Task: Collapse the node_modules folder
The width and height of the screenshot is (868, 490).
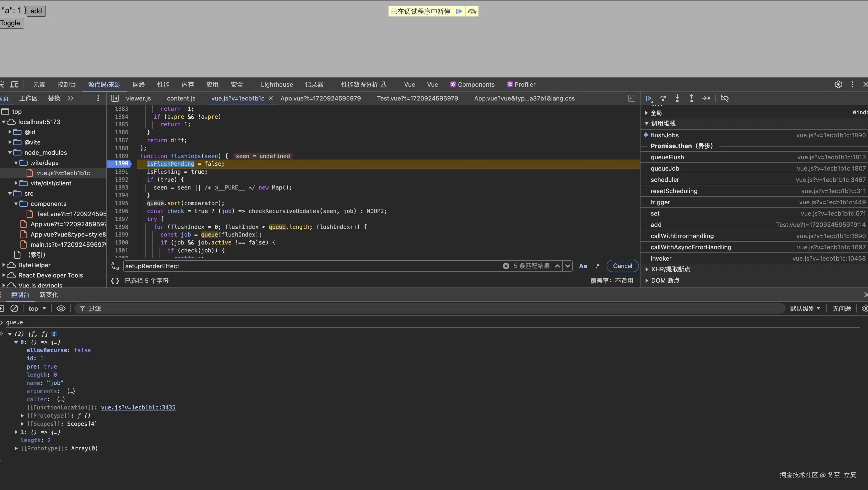Action: pyautogui.click(x=10, y=152)
